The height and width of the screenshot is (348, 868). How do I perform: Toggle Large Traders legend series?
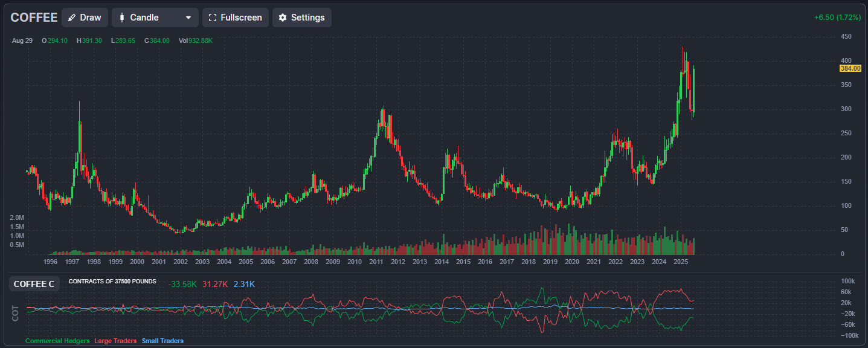coord(115,341)
